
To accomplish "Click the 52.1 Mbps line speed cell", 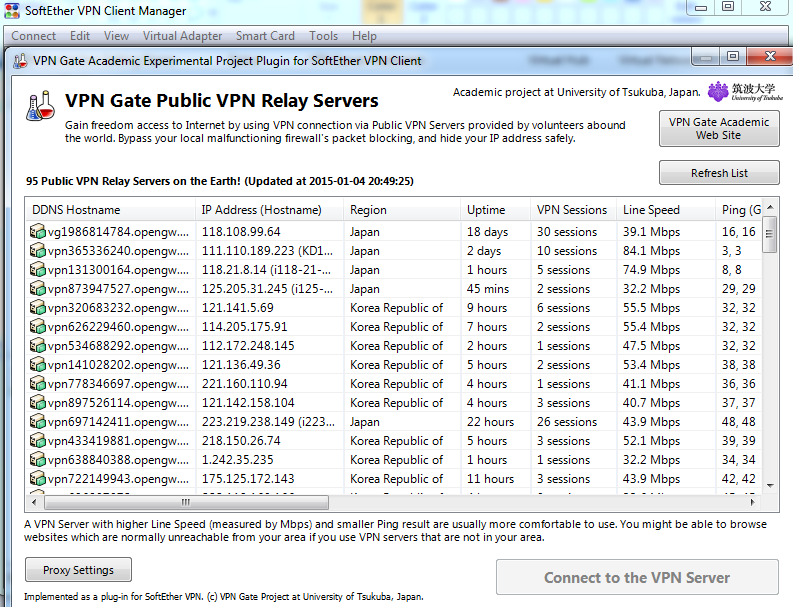I will [651, 441].
